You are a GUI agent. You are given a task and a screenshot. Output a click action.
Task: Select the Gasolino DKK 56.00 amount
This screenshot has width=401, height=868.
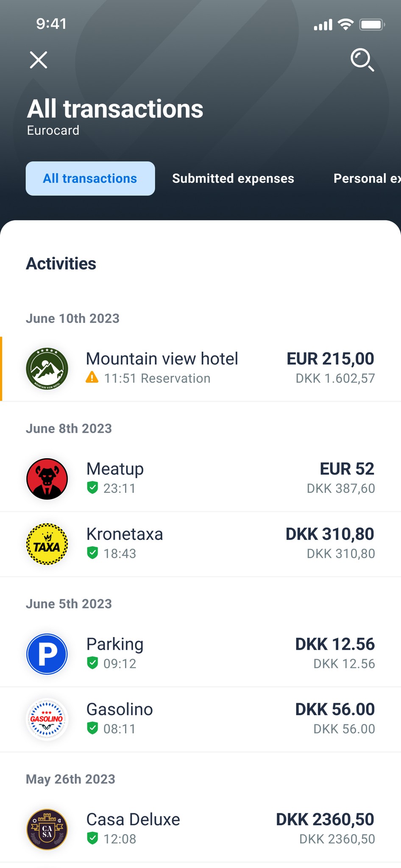tap(335, 709)
